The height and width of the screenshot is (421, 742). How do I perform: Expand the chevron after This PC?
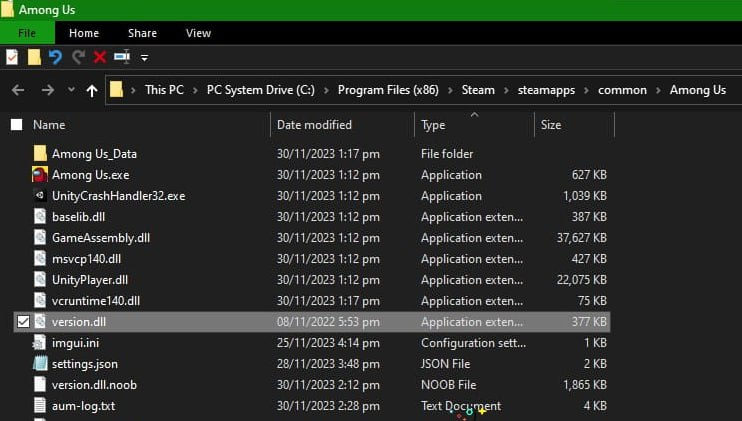[x=195, y=90]
